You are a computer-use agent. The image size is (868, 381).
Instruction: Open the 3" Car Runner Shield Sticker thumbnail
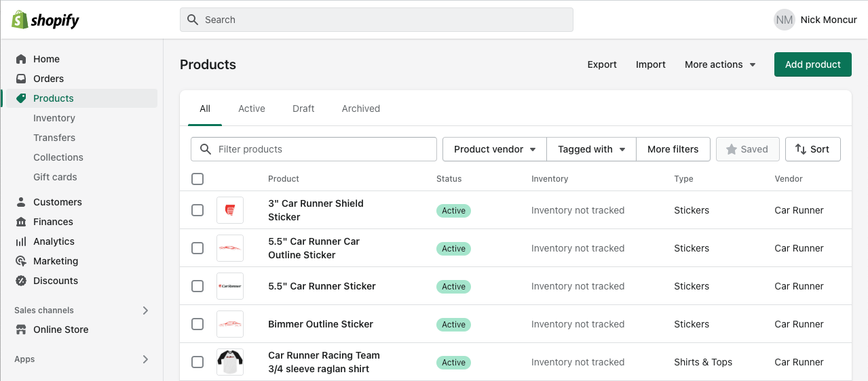(x=230, y=210)
